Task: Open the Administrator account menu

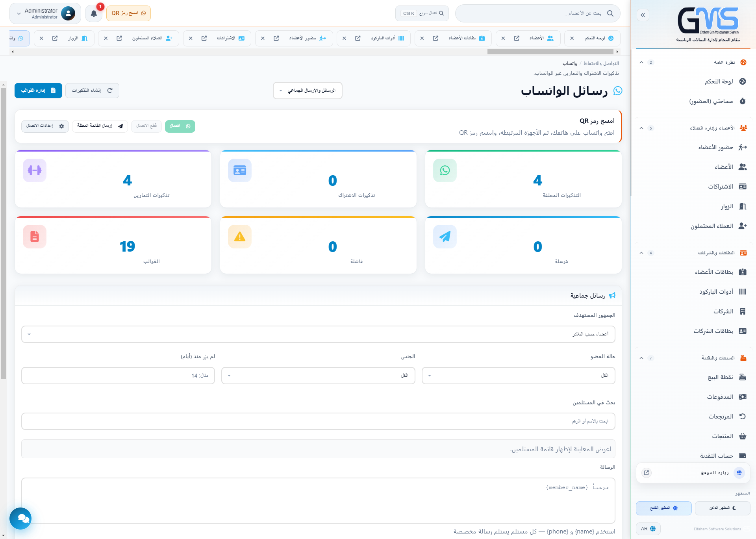Action: [x=45, y=13]
